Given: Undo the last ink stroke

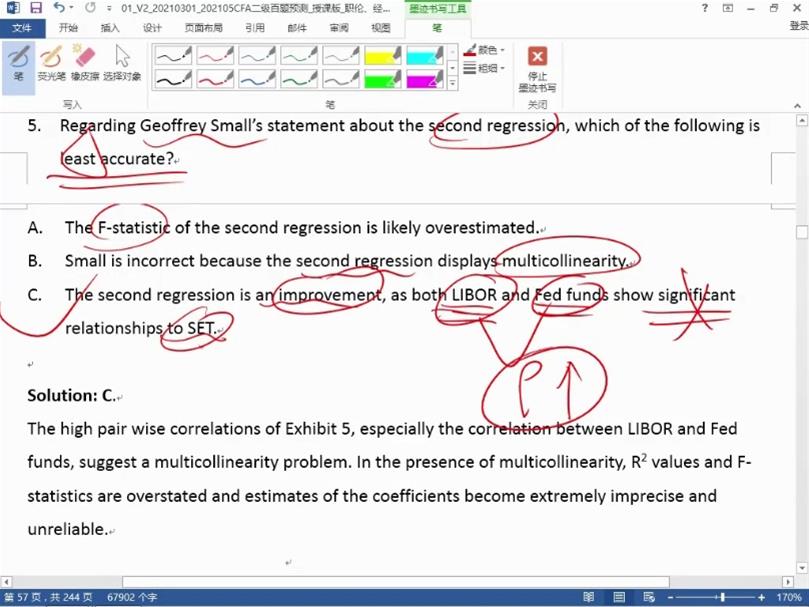Looking at the screenshot, I should (x=59, y=8).
